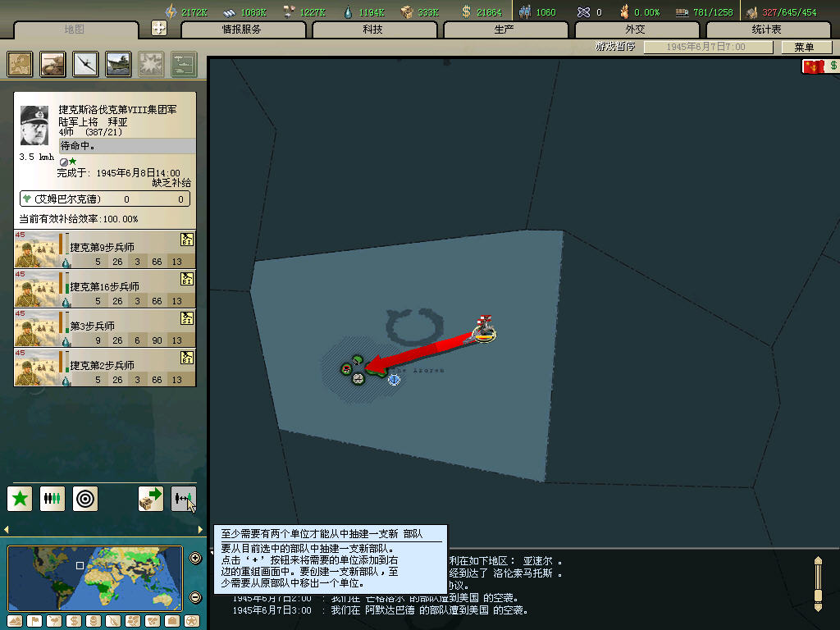Open the 统计表 tab
Screen dimensions: 840x630
click(x=767, y=30)
